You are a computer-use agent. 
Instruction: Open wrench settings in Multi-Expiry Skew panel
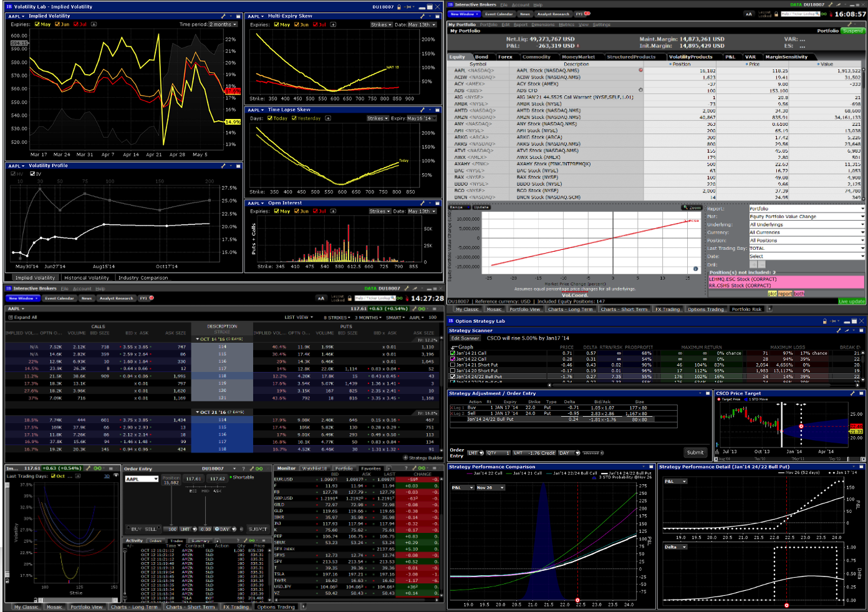[x=423, y=16]
